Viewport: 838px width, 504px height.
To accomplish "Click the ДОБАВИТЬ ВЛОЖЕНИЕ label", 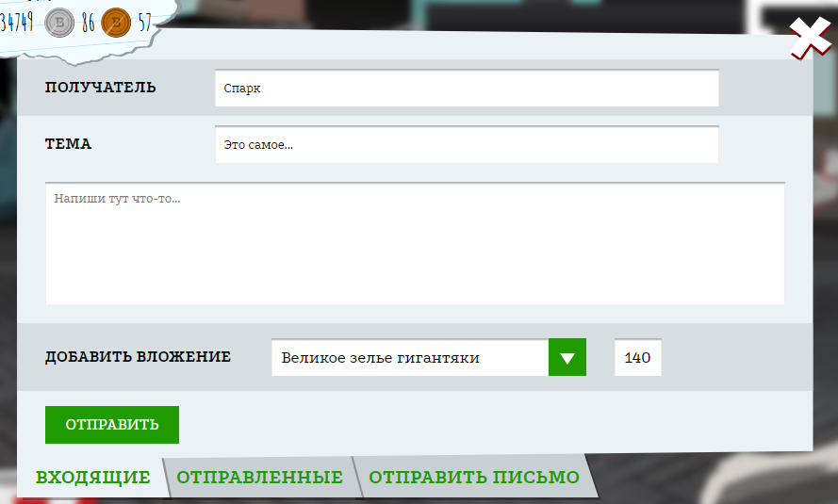I will click(138, 357).
